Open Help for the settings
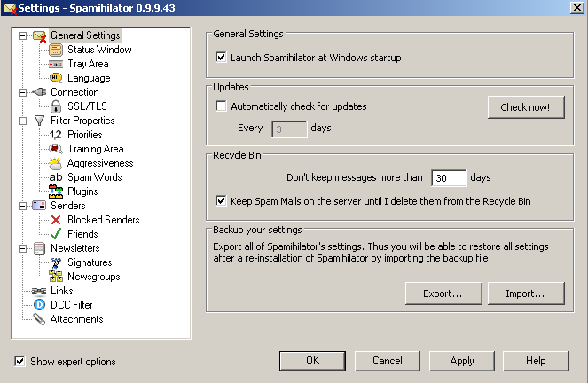 click(536, 361)
